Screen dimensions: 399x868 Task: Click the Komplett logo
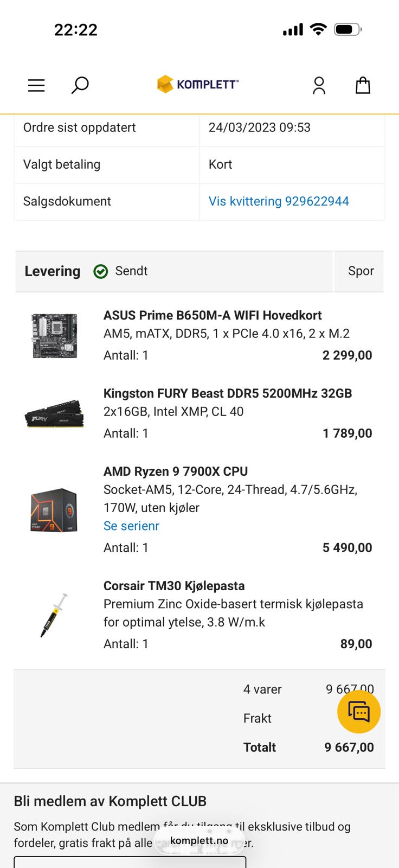coord(198,84)
